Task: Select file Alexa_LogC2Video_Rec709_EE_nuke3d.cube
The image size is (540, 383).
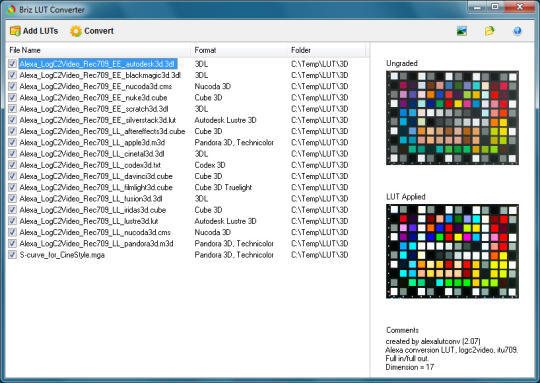Action: 93,97
